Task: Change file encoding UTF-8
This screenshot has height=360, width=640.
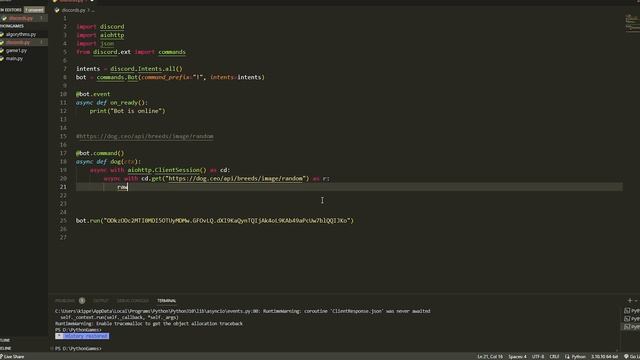Action: [x=538, y=357]
